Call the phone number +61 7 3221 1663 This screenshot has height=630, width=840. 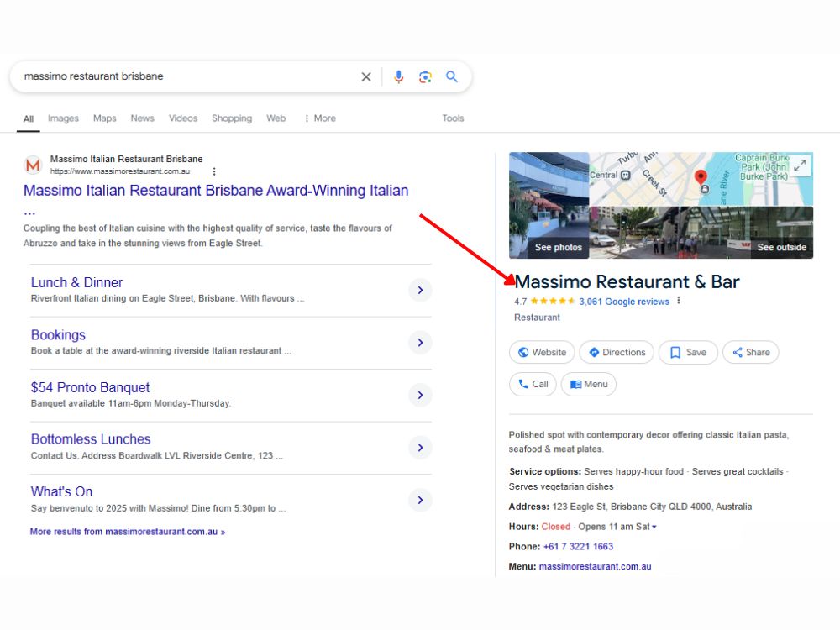(578, 547)
